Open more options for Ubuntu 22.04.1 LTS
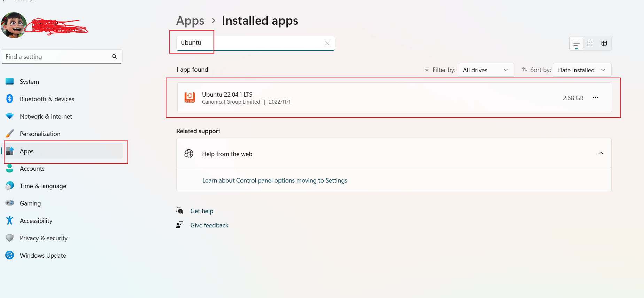This screenshot has height=298, width=644. point(596,97)
